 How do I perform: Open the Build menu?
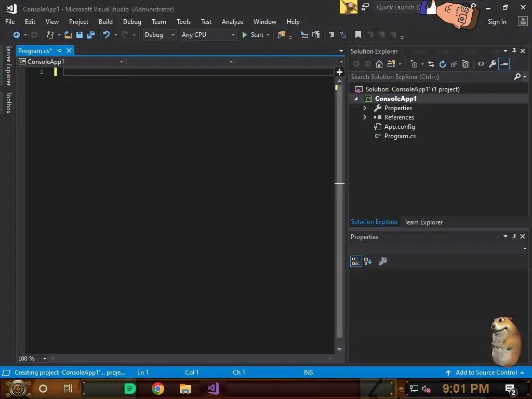105,21
